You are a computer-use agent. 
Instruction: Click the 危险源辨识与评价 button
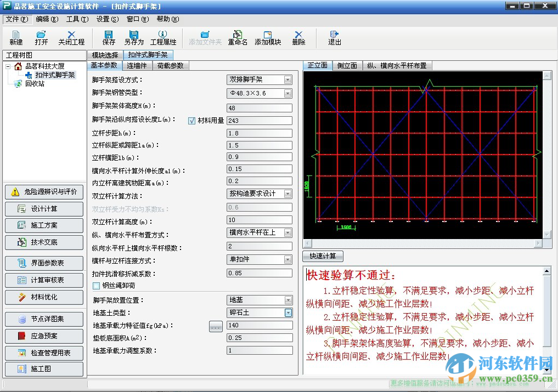coord(44,192)
